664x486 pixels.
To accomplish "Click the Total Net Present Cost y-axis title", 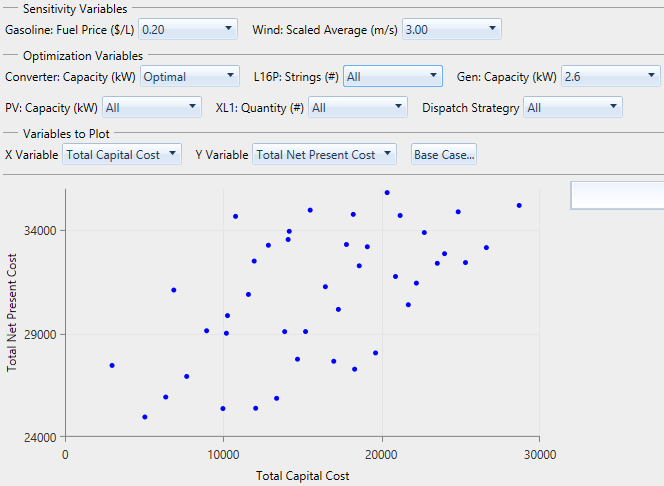I will point(12,312).
